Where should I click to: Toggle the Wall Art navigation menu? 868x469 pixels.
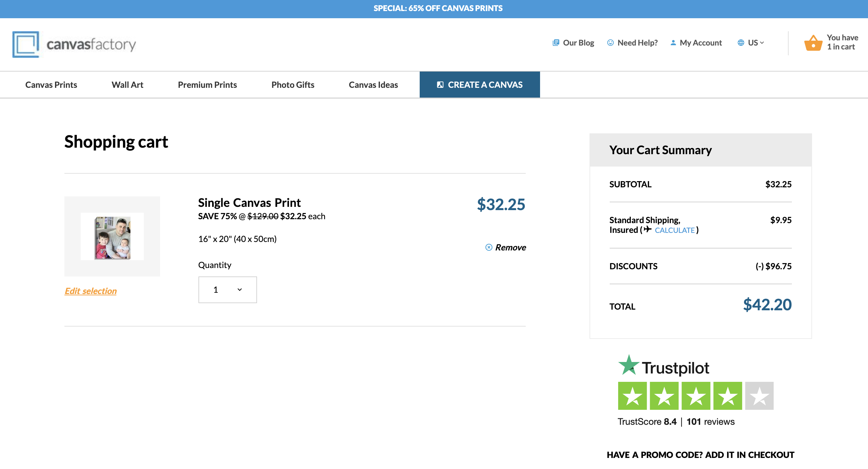[x=127, y=84]
